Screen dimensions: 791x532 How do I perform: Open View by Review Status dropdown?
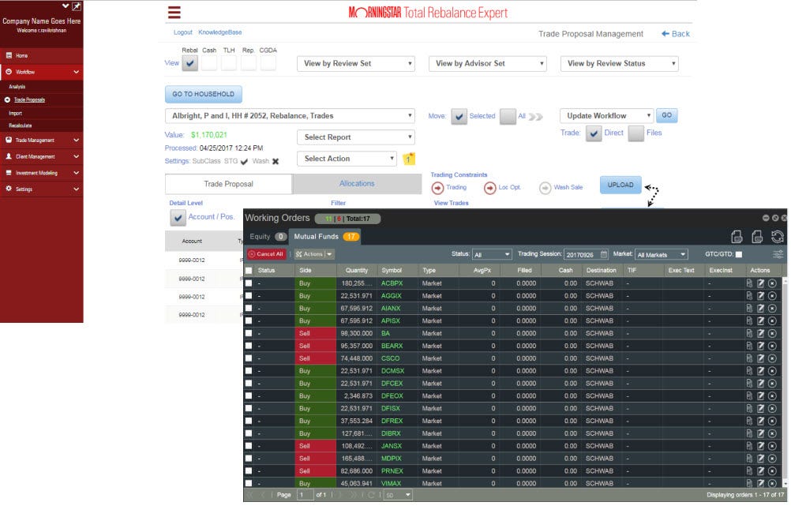pos(620,63)
